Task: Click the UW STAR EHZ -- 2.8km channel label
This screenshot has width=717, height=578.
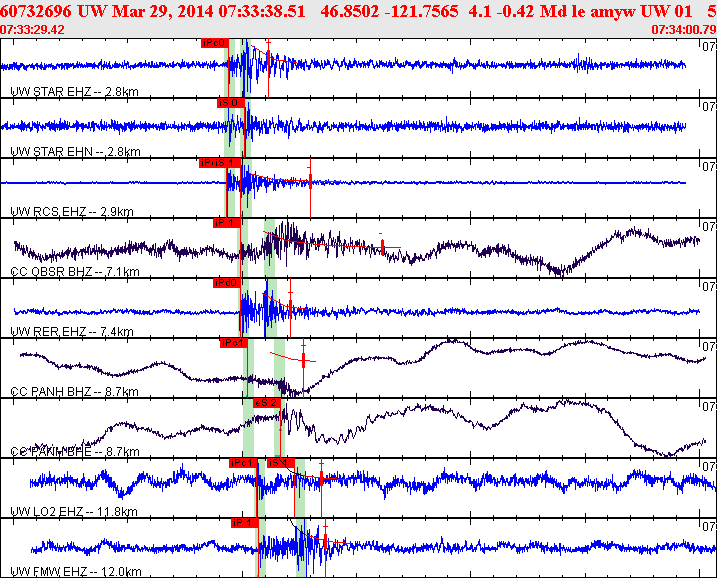Action: click(x=74, y=91)
